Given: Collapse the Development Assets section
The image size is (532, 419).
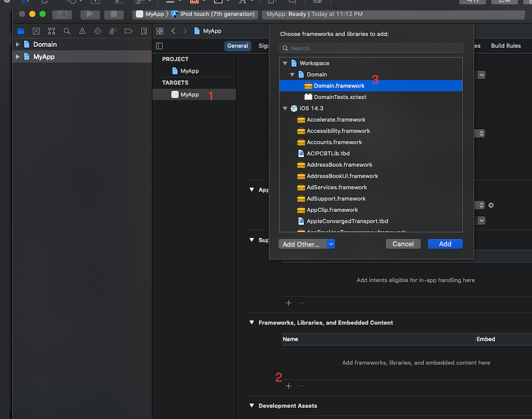Looking at the screenshot, I should point(252,405).
